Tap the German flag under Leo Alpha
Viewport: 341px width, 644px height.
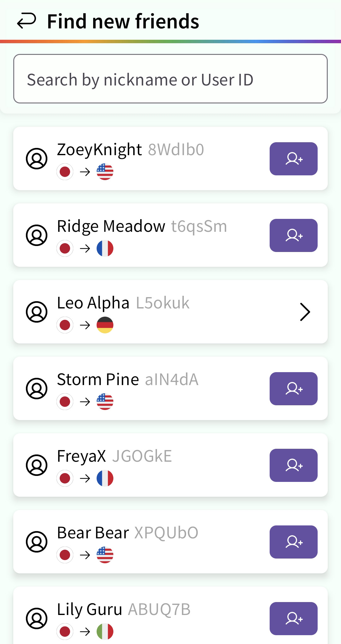click(x=105, y=325)
